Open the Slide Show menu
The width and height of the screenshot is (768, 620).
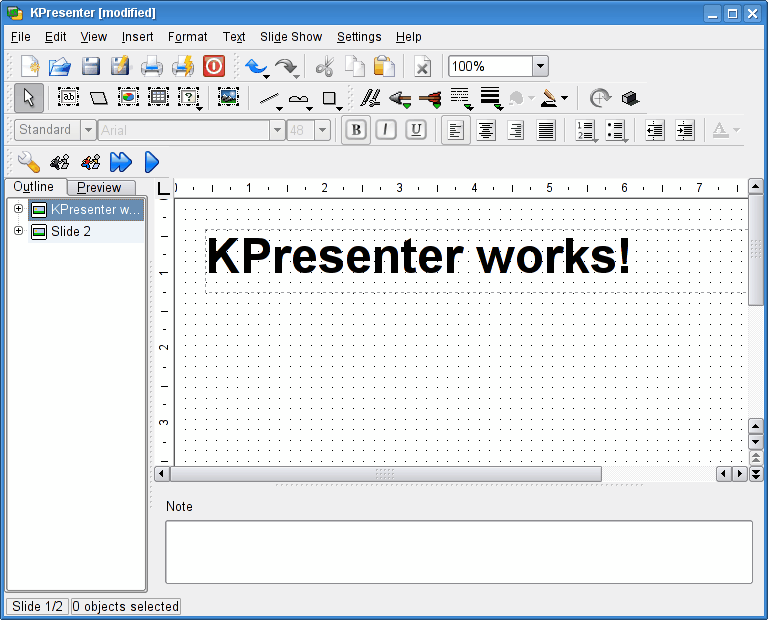[x=291, y=37]
